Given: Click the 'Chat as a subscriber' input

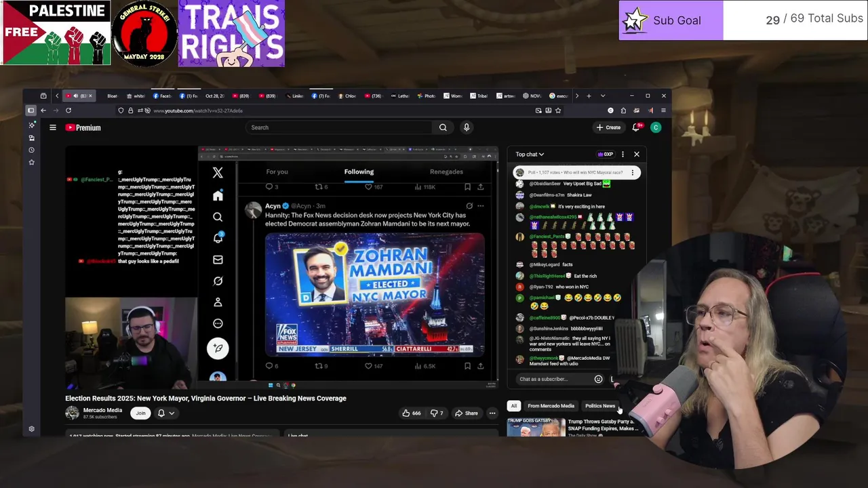Looking at the screenshot, I should (x=553, y=380).
